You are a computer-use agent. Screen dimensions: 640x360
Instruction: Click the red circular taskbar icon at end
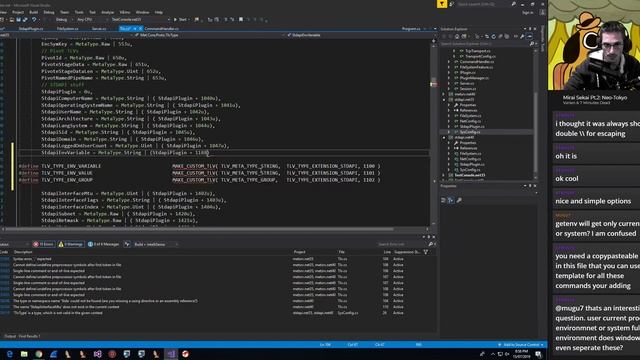(185, 354)
